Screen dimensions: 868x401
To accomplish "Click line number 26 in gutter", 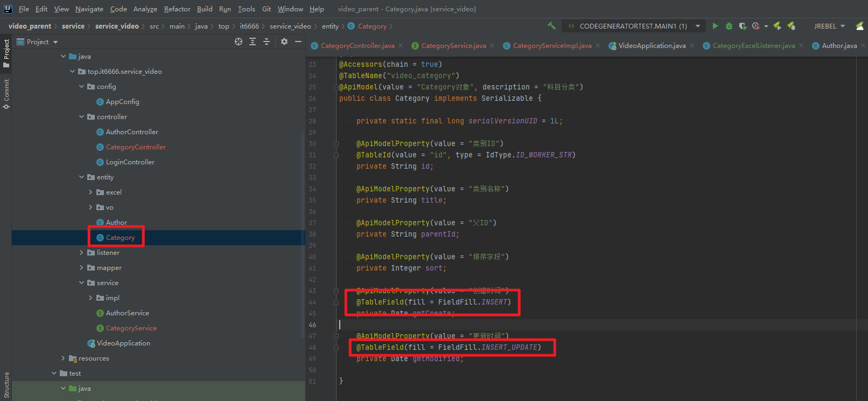I will pyautogui.click(x=312, y=98).
